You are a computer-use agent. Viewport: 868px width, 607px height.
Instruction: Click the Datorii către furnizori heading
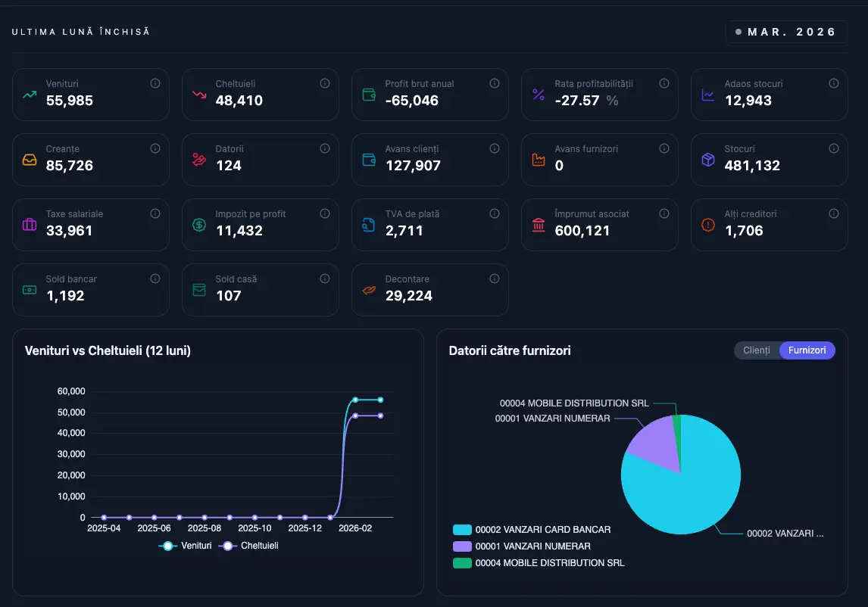pyautogui.click(x=510, y=351)
